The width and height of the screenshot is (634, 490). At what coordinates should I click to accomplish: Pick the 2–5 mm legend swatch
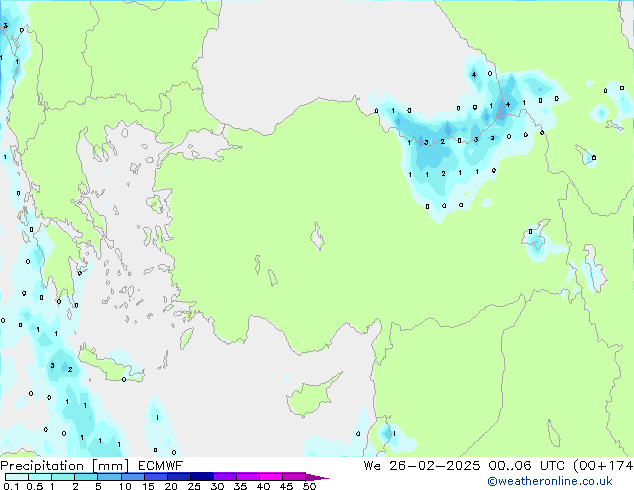pos(86,477)
